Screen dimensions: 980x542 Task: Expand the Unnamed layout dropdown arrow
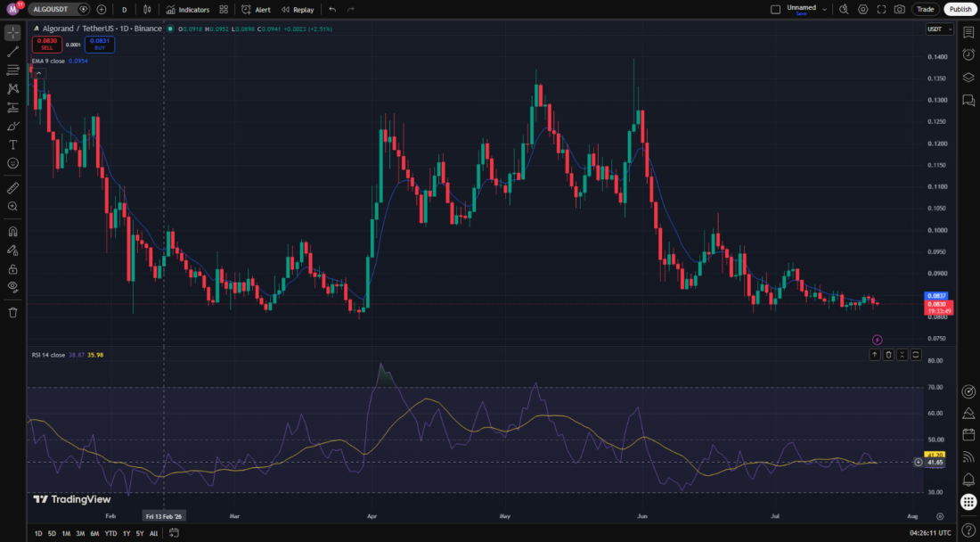click(824, 10)
